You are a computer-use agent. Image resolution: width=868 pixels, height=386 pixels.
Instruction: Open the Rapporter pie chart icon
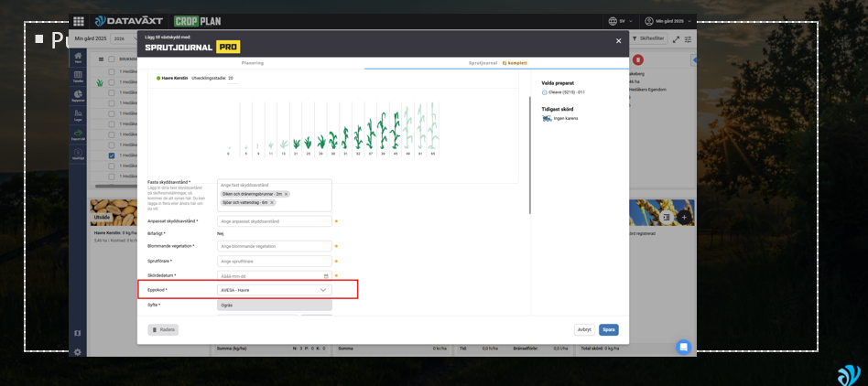78,96
